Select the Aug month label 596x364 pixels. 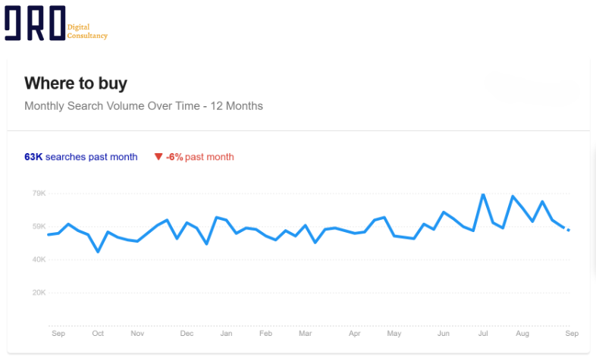[522, 334]
